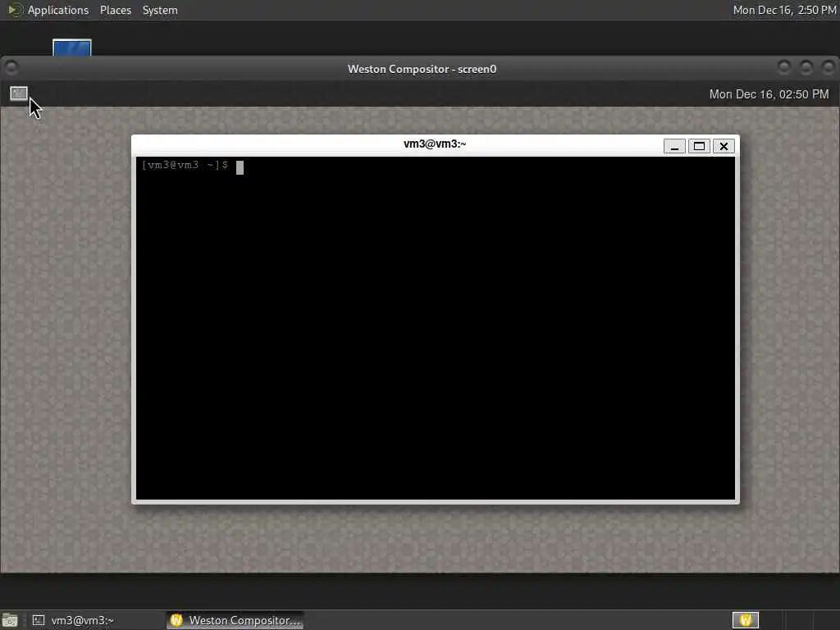
Task: Click the leftmost of Weston's right window controls
Action: pyautogui.click(x=784, y=67)
